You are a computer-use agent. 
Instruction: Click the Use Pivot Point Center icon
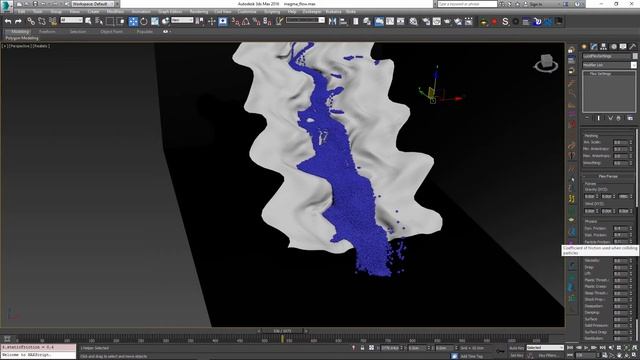[200, 21]
